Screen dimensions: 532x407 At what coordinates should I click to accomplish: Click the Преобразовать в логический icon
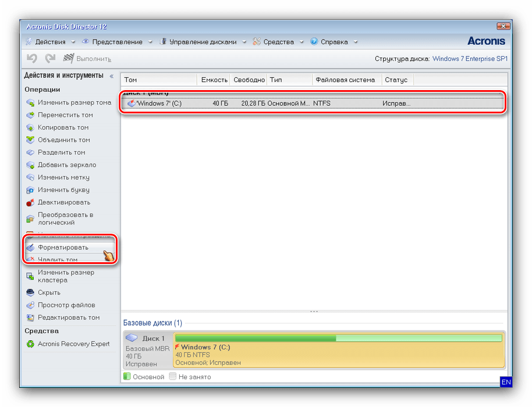[x=30, y=219]
